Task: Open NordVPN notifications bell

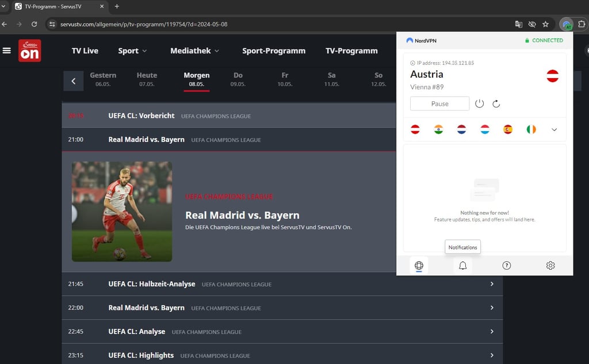Action: tap(463, 266)
